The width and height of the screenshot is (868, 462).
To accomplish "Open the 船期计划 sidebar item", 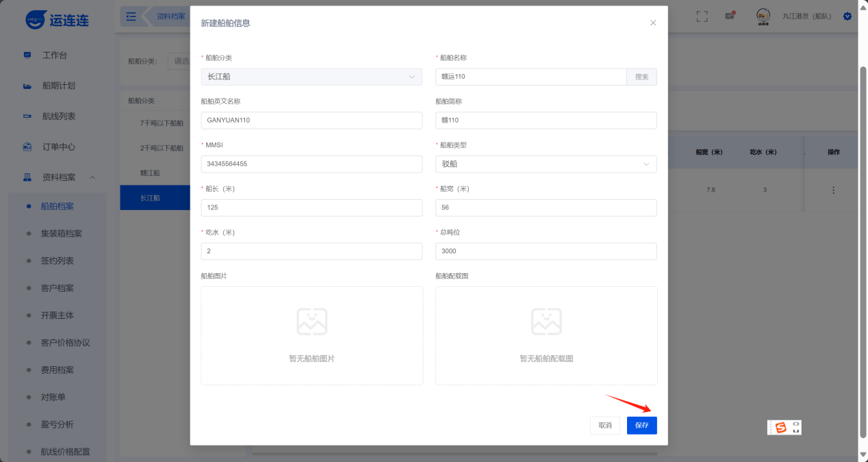I will (x=58, y=86).
